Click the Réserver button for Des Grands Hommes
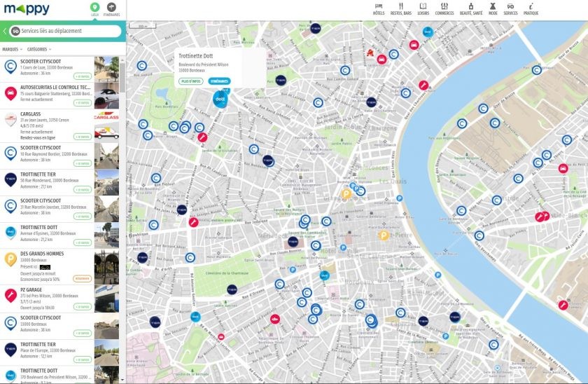 [83, 279]
